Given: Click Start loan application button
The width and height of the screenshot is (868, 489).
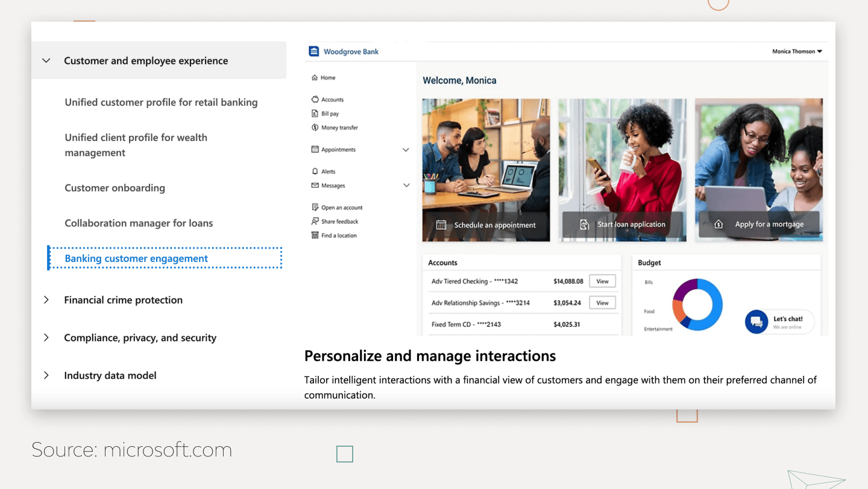Looking at the screenshot, I should coord(623,225).
